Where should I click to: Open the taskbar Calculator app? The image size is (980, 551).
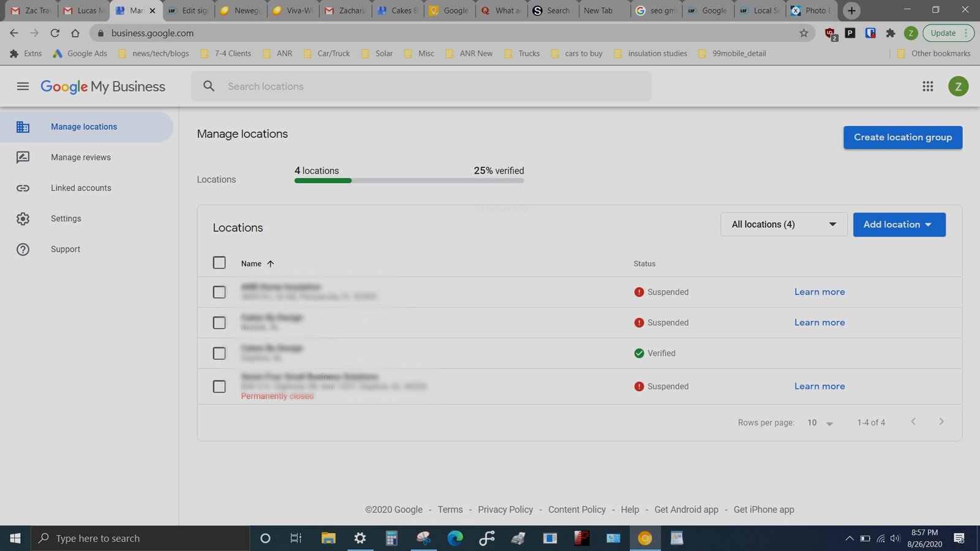click(391, 538)
